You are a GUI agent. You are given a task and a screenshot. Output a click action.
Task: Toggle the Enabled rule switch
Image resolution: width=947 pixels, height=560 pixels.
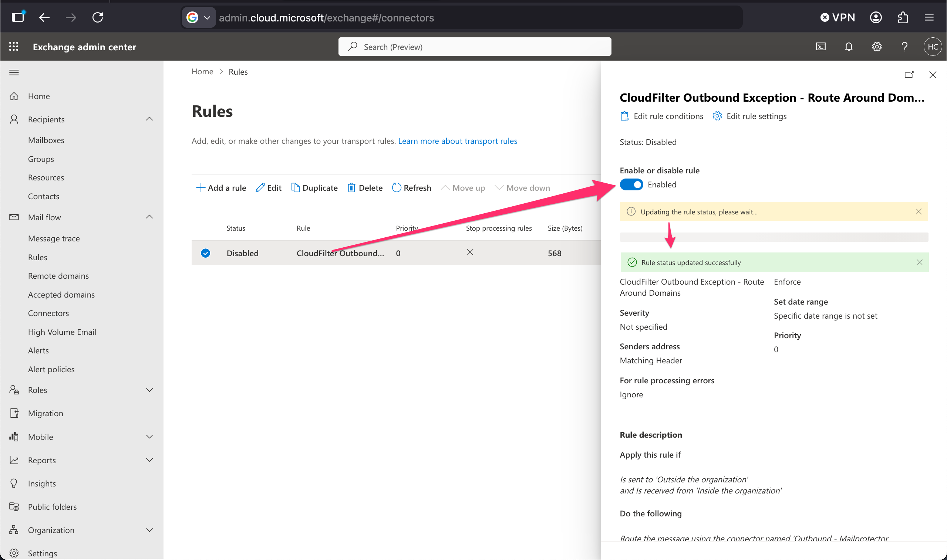pos(631,184)
